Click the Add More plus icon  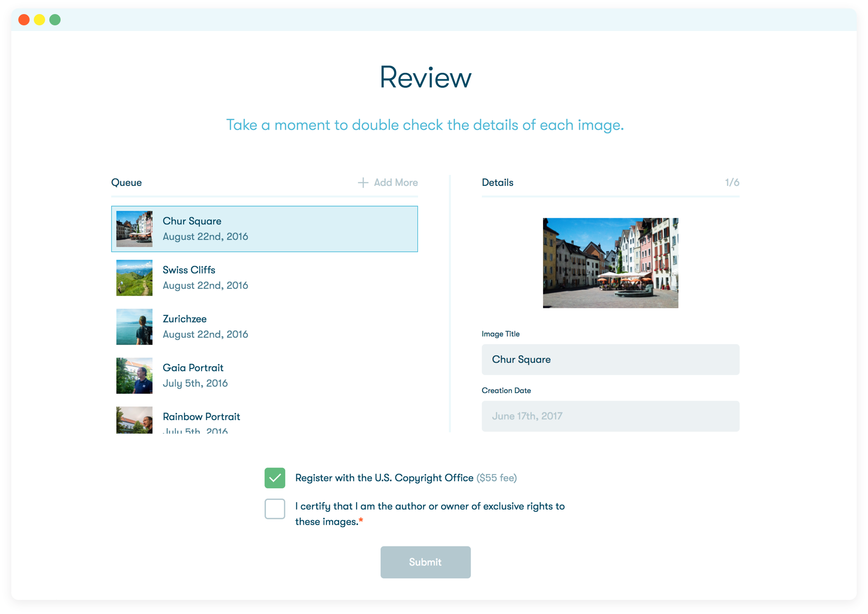click(363, 183)
